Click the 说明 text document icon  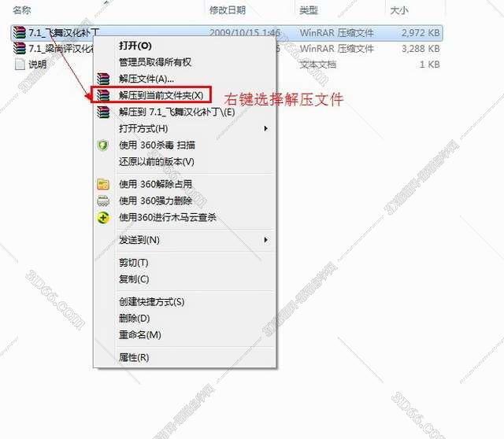pos(20,65)
